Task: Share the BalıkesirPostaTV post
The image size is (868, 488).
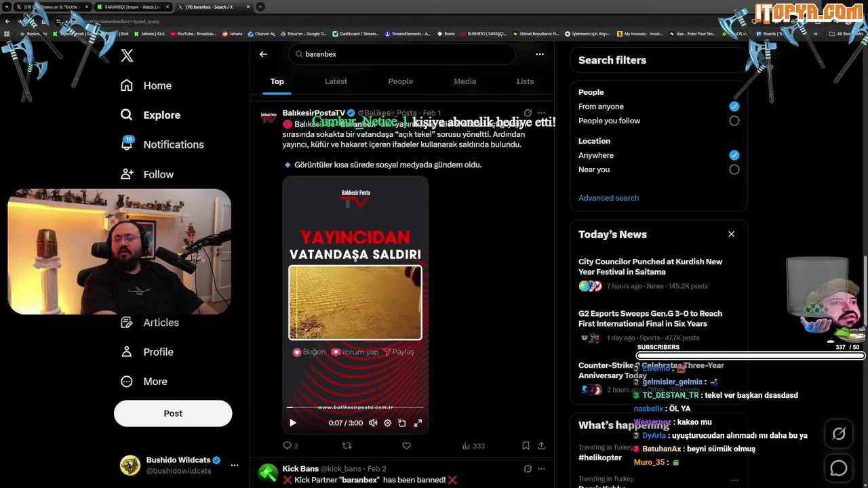Action: coord(541,446)
